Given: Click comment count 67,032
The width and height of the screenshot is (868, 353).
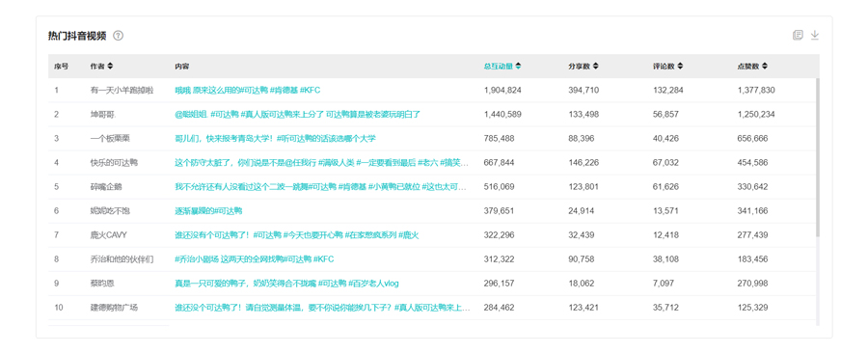Looking at the screenshot, I should (665, 163).
